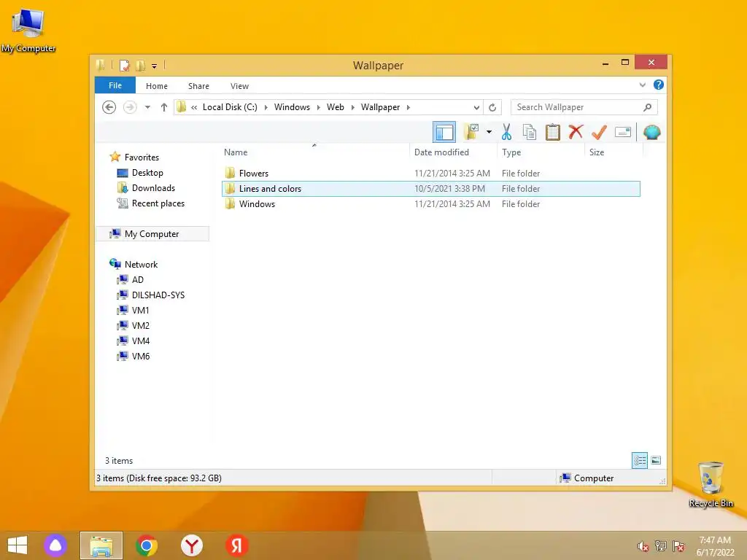Open Google Chrome from the taskbar
747x560 pixels.
146,545
